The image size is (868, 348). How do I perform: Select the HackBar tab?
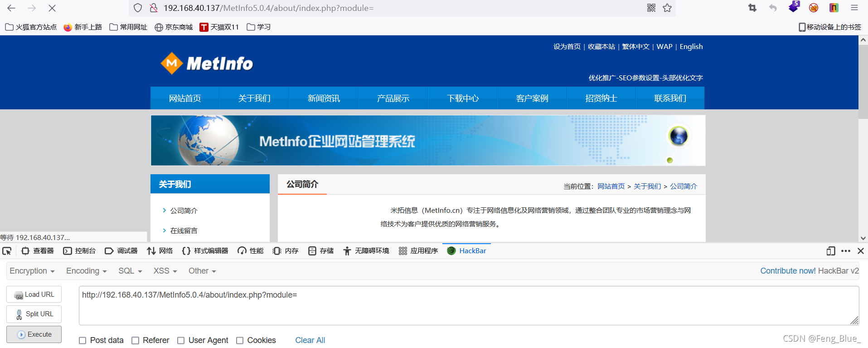coord(467,251)
